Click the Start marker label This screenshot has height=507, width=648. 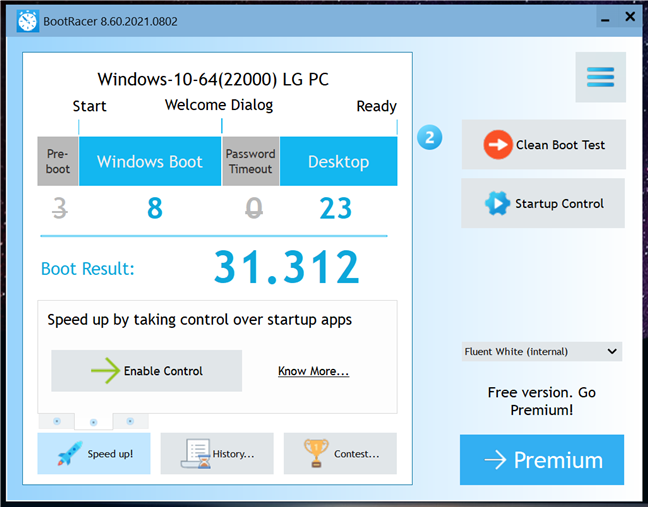click(89, 106)
